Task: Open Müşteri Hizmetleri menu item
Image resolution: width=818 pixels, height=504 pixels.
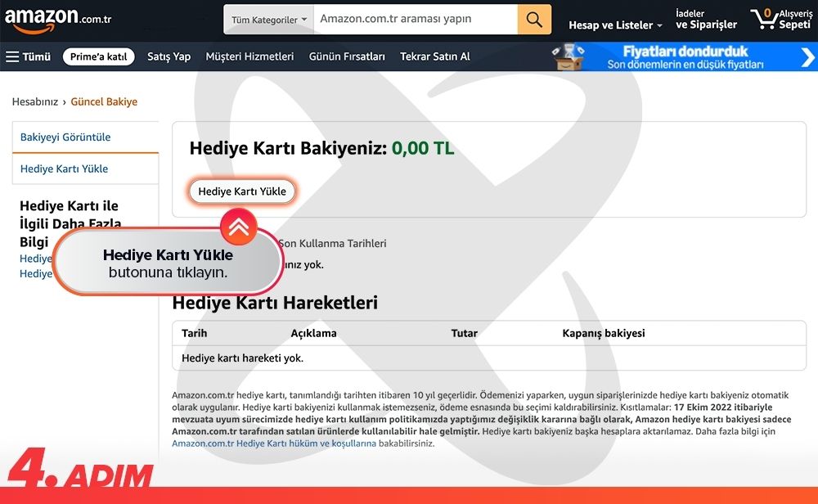Action: (x=249, y=56)
